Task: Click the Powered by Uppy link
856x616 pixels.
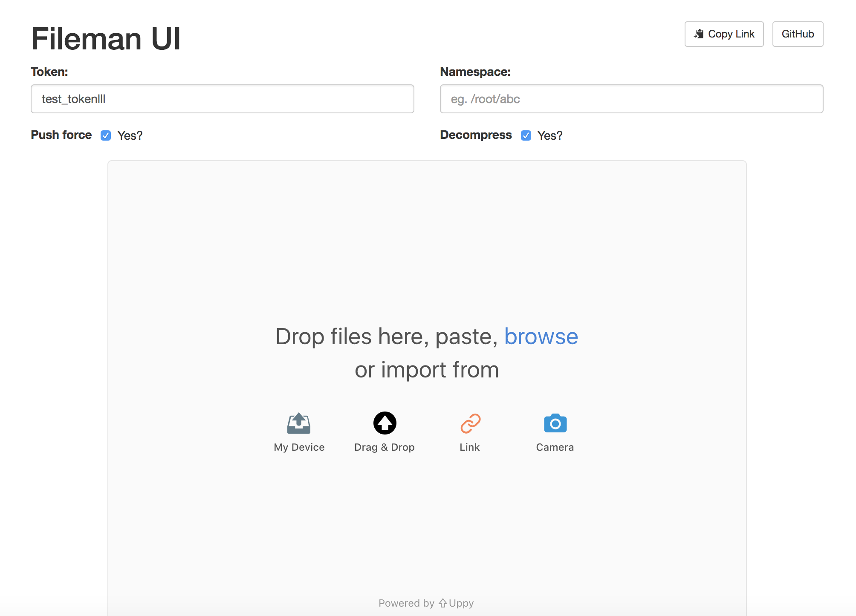Action: [426, 603]
